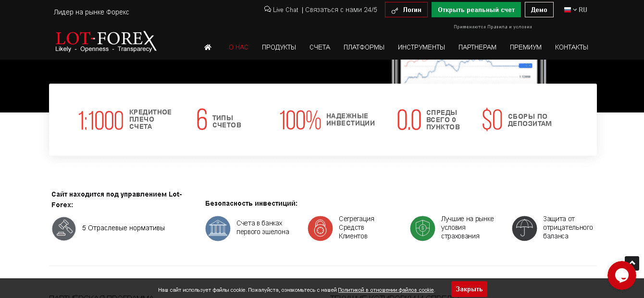Close the cookie notice with Закрыть
644x298 pixels.
pos(469,289)
